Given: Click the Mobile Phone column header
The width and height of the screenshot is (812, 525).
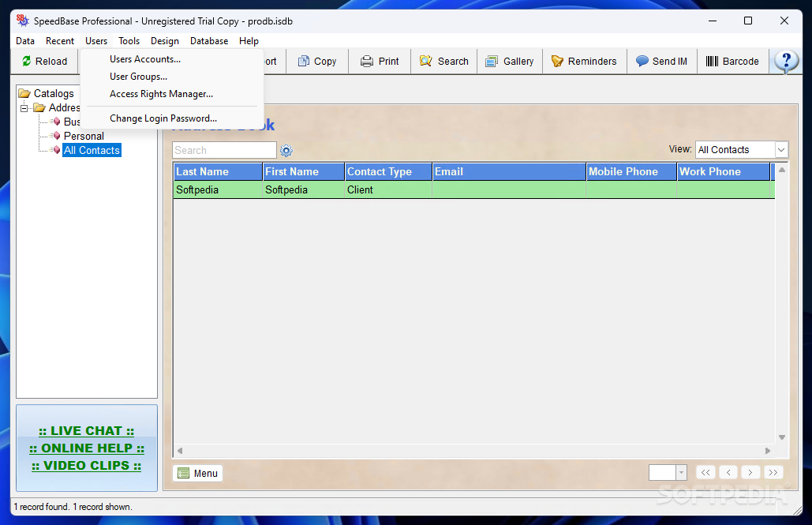Looking at the screenshot, I should click(631, 171).
